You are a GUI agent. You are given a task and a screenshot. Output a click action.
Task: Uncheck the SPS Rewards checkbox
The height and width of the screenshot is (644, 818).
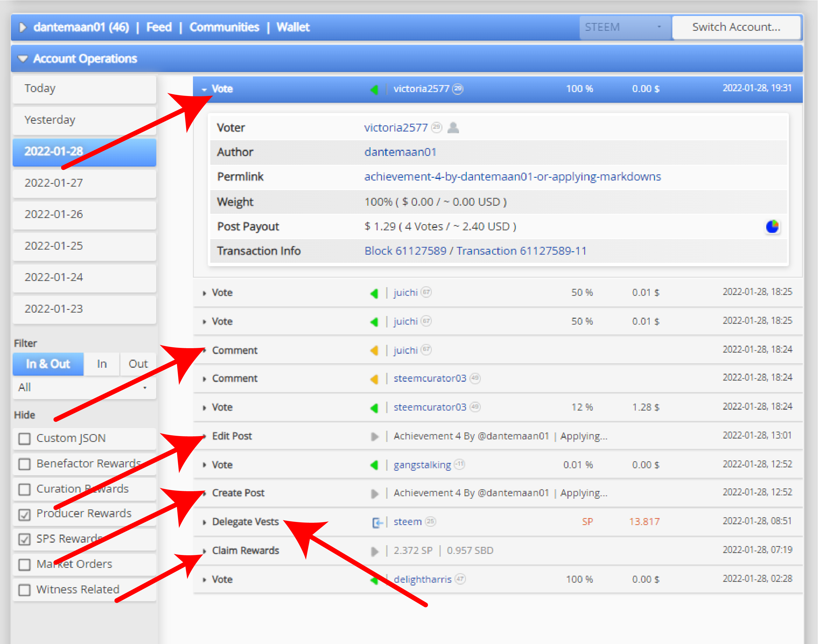25,540
